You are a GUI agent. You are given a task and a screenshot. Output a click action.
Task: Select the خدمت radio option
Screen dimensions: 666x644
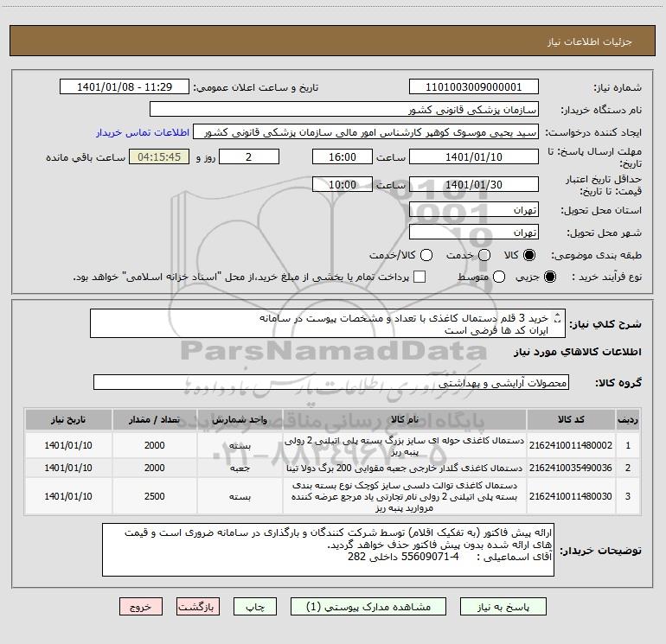click(484, 255)
